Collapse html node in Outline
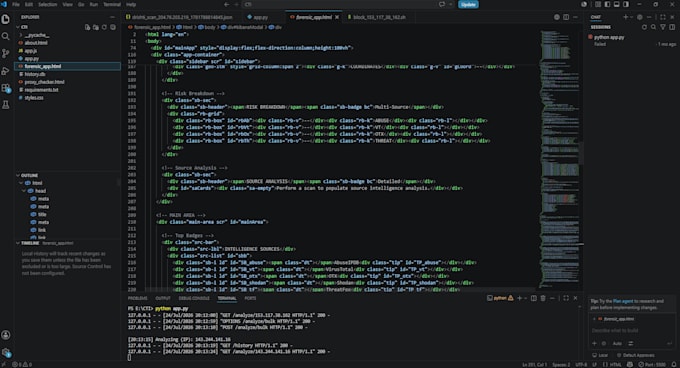 click(21, 183)
